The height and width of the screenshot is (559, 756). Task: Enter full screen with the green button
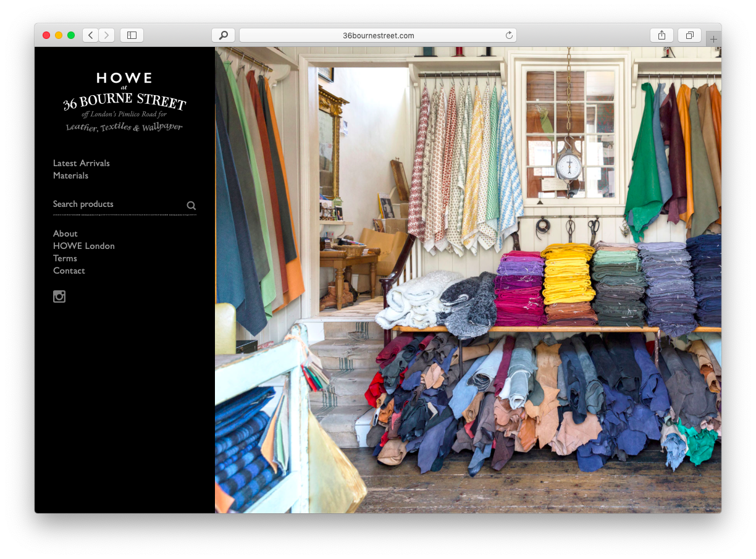tap(71, 35)
